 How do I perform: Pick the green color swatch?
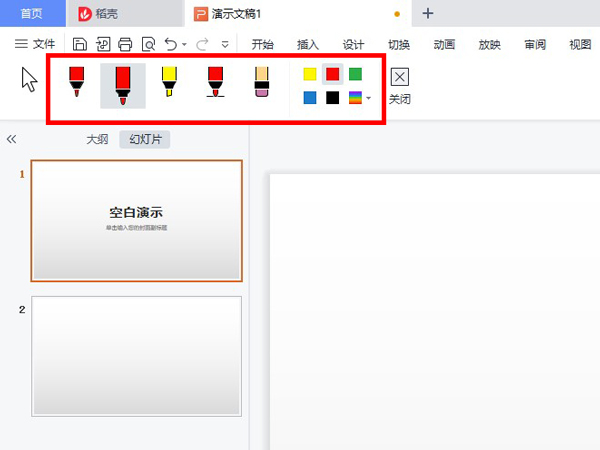pyautogui.click(x=355, y=74)
